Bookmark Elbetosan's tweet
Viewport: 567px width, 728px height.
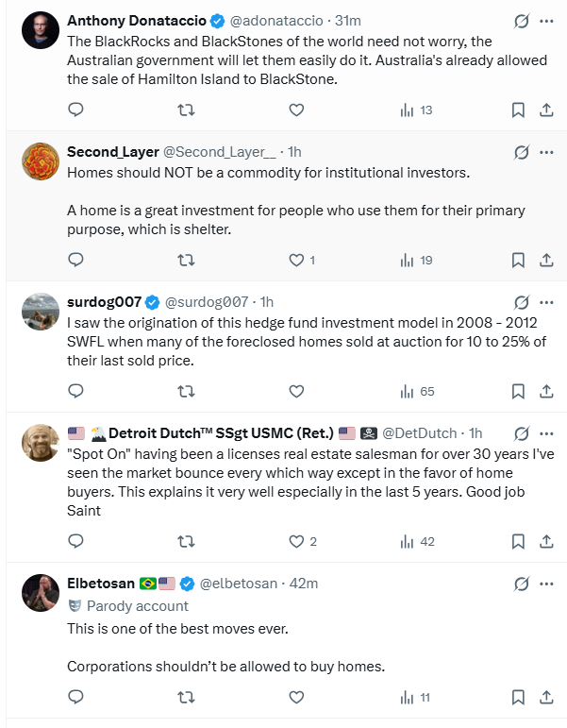518,698
